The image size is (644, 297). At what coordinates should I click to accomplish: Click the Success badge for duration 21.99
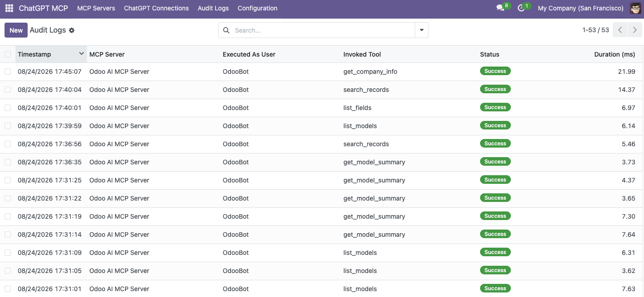click(495, 71)
